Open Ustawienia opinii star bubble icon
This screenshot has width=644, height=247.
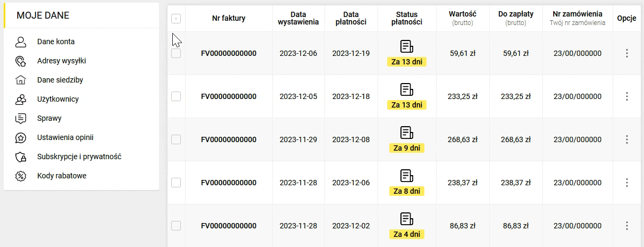[x=21, y=137]
